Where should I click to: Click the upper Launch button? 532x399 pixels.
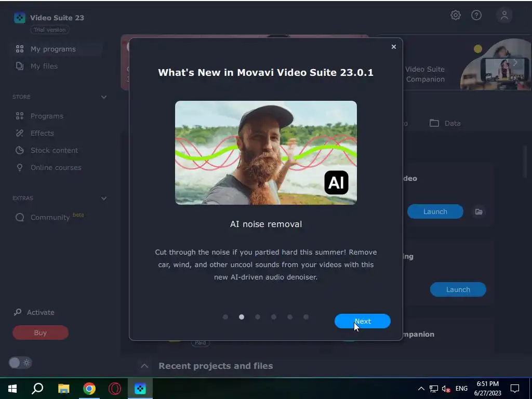(x=435, y=211)
